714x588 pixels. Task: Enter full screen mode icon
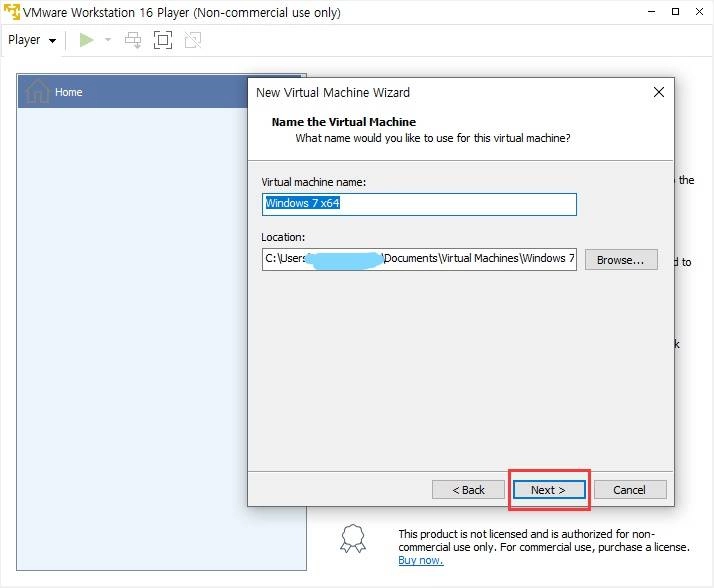[x=163, y=40]
